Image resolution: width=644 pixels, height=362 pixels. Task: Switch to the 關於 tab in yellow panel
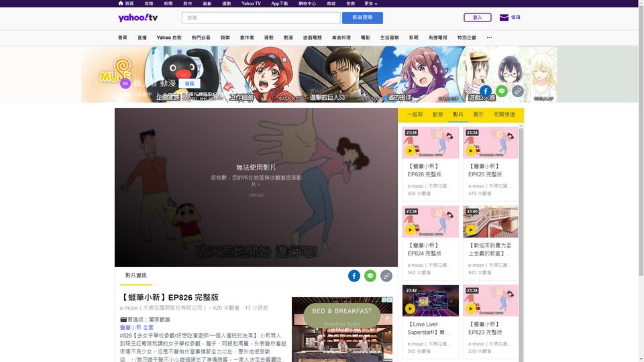pyautogui.click(x=478, y=115)
